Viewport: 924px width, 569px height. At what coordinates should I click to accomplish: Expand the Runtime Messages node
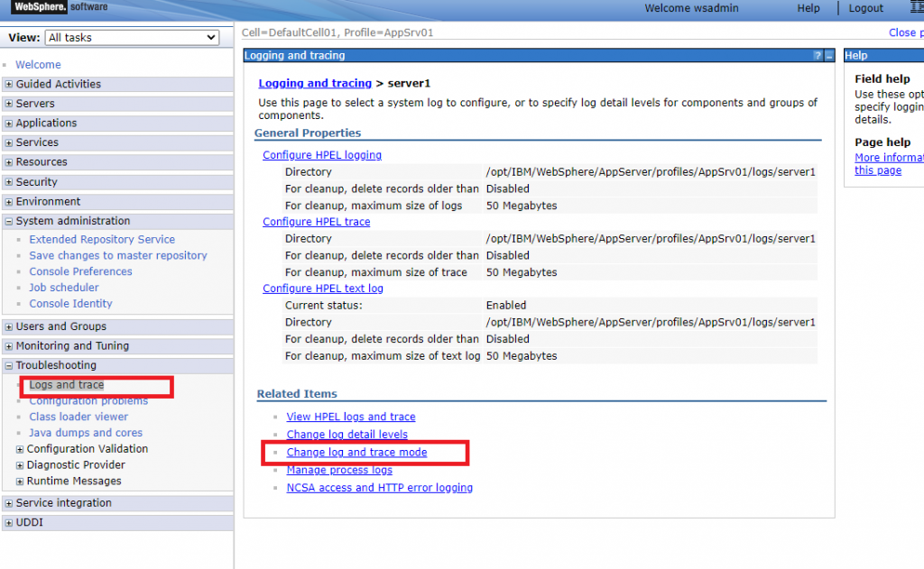[20, 482]
